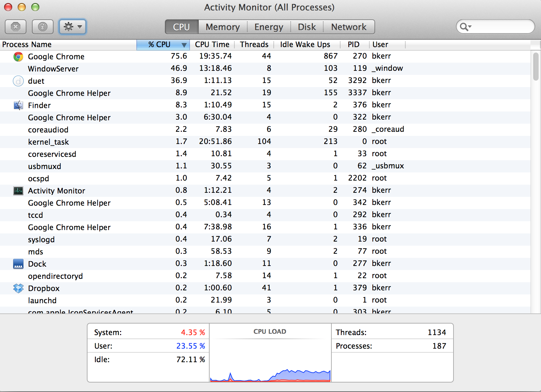Click the Threads total 1134
The height and width of the screenshot is (392, 541).
pyautogui.click(x=437, y=332)
